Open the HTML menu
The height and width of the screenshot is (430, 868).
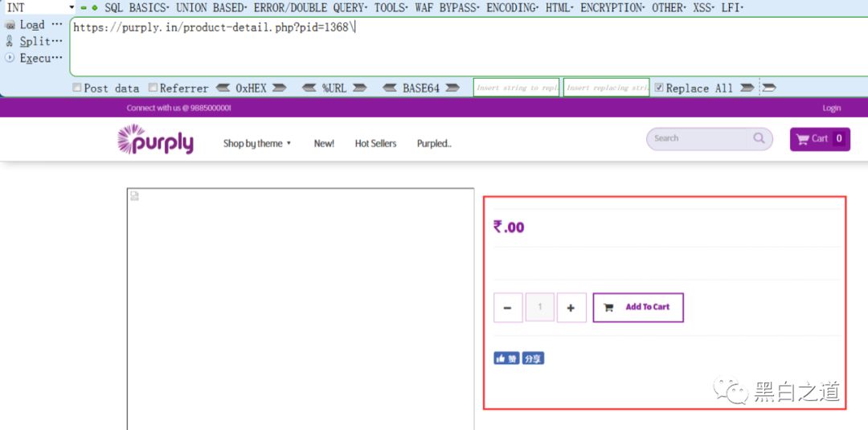coord(559,8)
